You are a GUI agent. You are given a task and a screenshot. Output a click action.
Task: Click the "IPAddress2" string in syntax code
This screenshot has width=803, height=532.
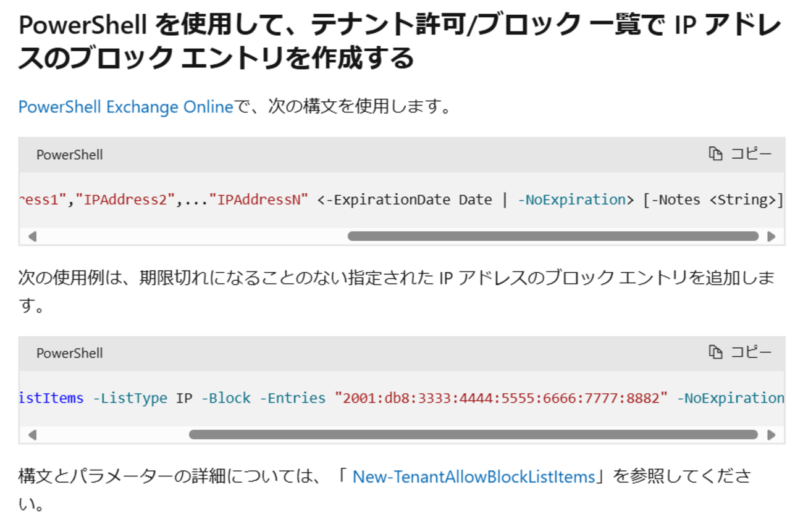[x=126, y=200]
